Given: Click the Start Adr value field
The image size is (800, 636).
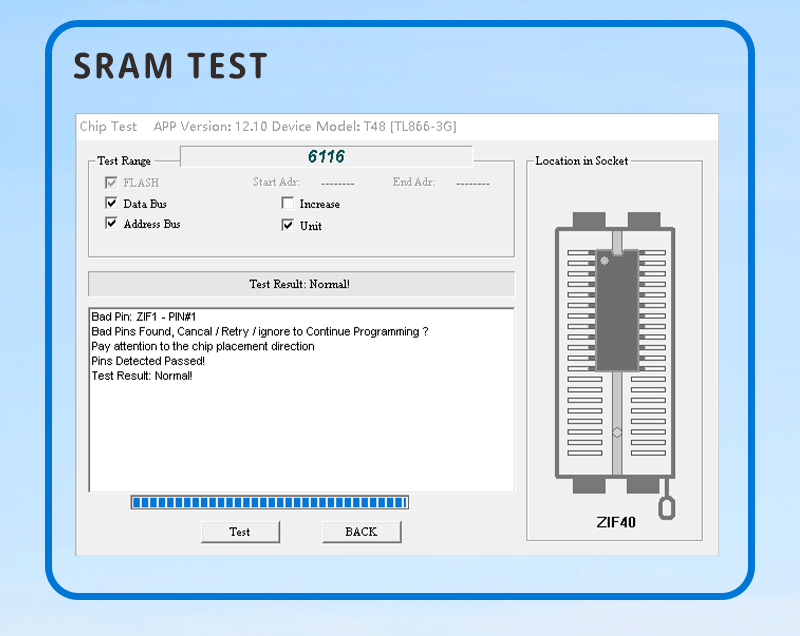Looking at the screenshot, I should pyautogui.click(x=337, y=183).
